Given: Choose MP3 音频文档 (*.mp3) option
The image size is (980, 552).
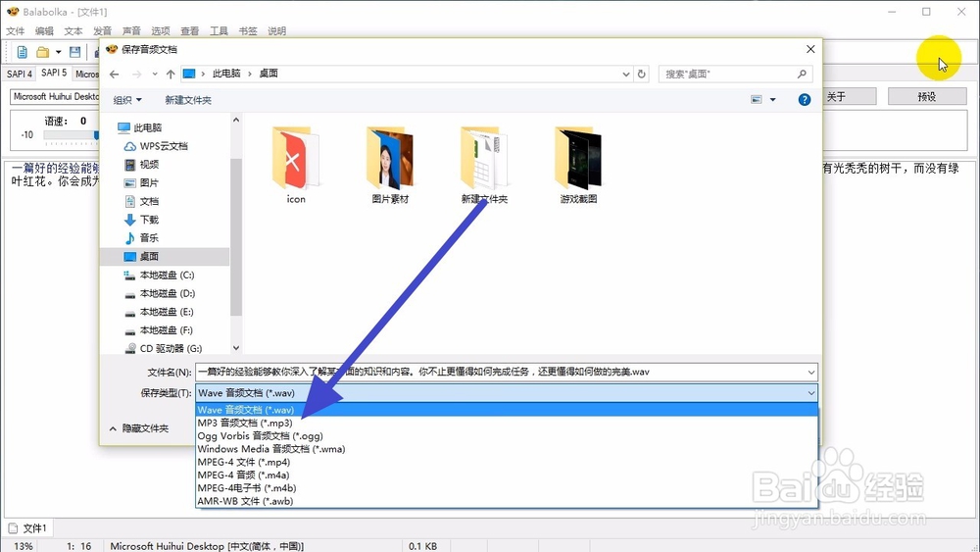Looking at the screenshot, I should 507,424.
